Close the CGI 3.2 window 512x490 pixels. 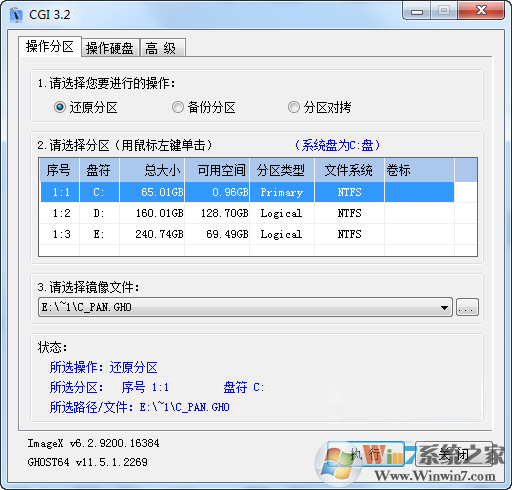[481, 11]
